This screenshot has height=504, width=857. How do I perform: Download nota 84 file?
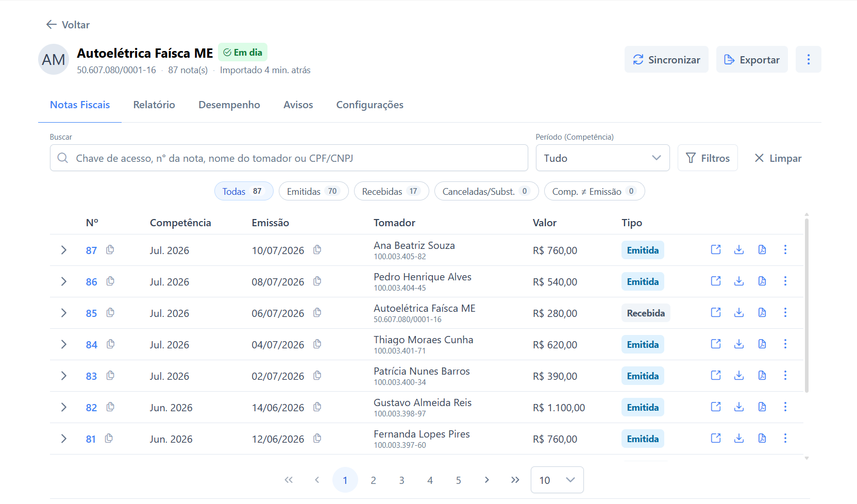click(x=739, y=344)
